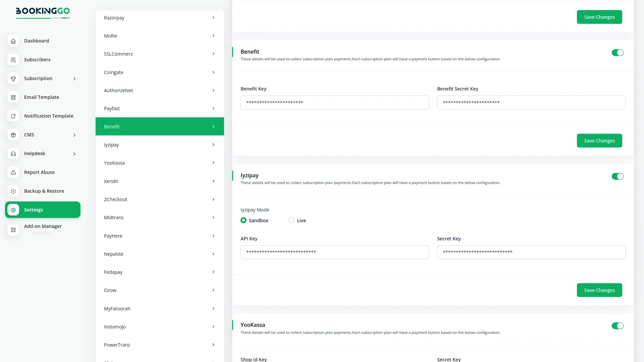Open the Email Template icon
The width and height of the screenshot is (644, 362).
pos(13,97)
